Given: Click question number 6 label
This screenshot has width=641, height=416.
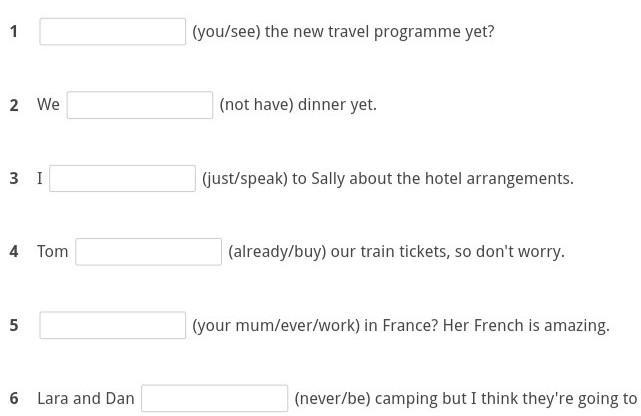Looking at the screenshot, I should tap(14, 398).
